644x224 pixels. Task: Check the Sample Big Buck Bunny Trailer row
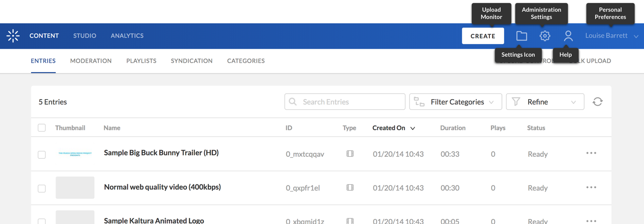(42, 155)
